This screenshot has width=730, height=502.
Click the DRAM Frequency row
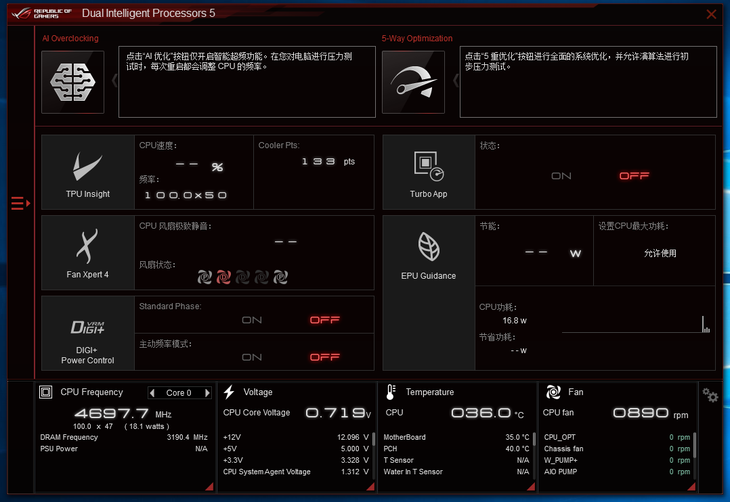pyautogui.click(x=124, y=437)
